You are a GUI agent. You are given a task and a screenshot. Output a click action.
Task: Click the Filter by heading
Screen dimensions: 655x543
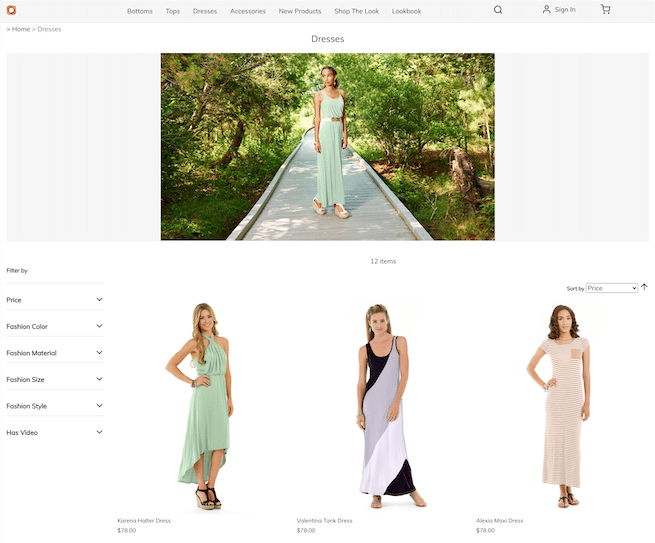pos(17,271)
